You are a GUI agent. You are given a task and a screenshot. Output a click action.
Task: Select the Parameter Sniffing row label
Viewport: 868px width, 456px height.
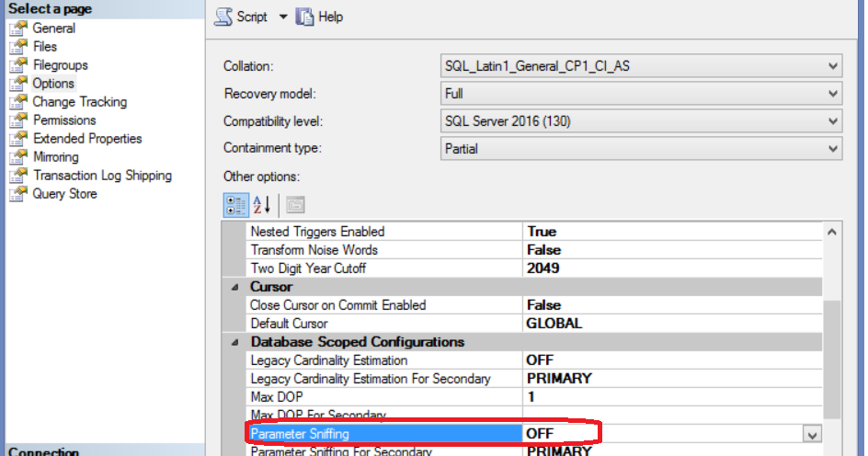coord(300,434)
